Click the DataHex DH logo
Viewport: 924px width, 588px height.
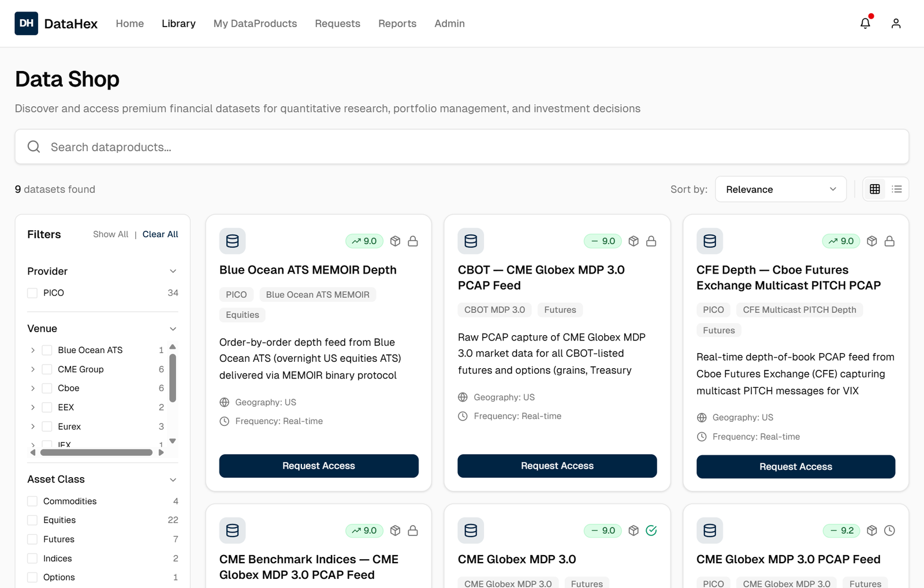coord(26,23)
